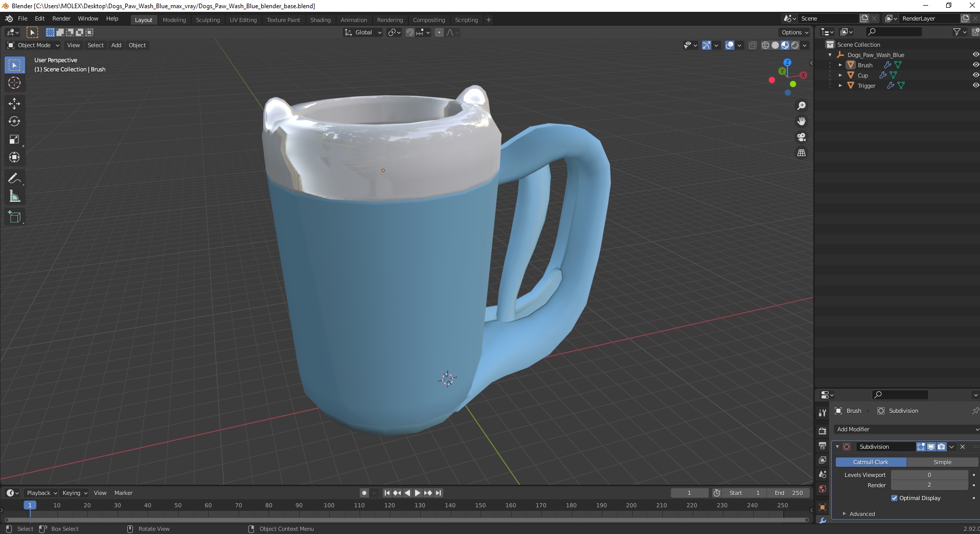Switch to the Modeling workspace tab
The image size is (980, 534).
174,20
